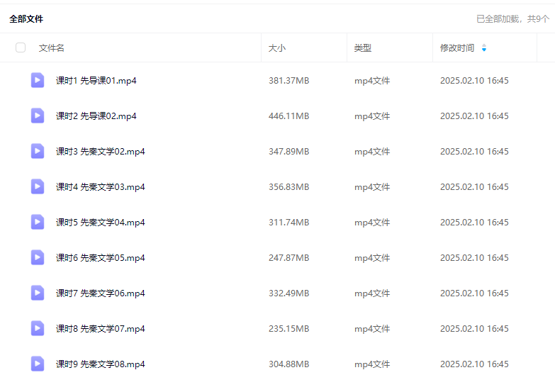Screen dimensions: 555x392
Task: Click mp4文件 type in 课时9 row
Action: point(372,364)
